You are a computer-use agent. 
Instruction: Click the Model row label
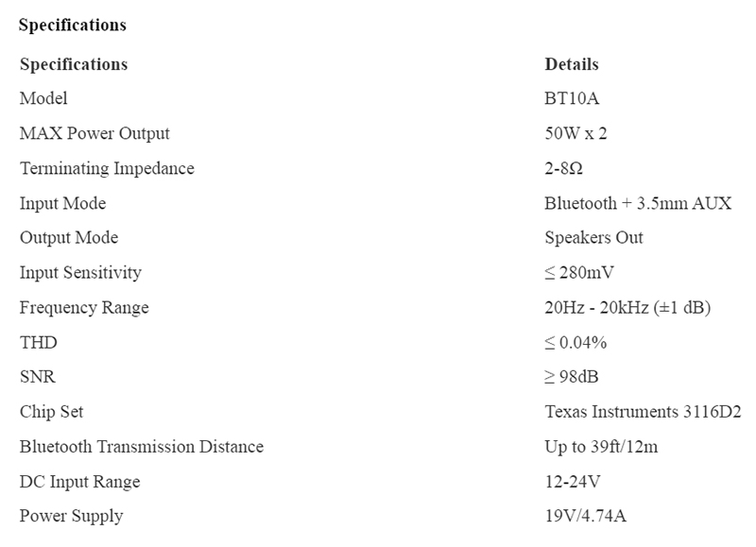(43, 98)
